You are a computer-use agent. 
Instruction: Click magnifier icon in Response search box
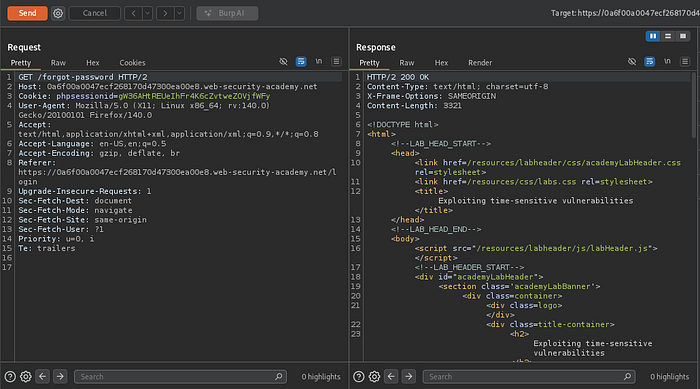pos(627,376)
